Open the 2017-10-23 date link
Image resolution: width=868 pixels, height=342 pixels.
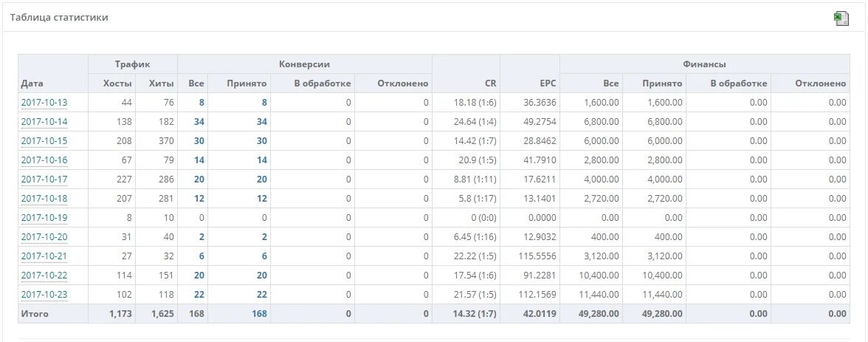click(44, 295)
